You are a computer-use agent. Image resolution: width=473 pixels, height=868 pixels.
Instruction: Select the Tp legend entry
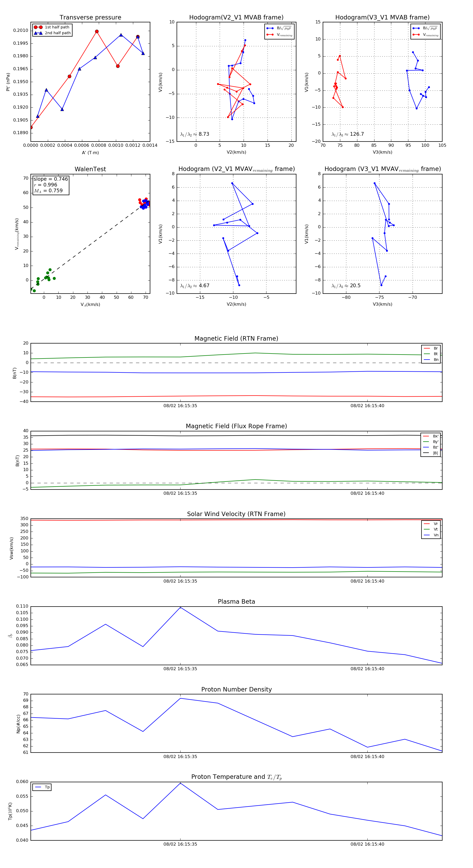[42, 787]
